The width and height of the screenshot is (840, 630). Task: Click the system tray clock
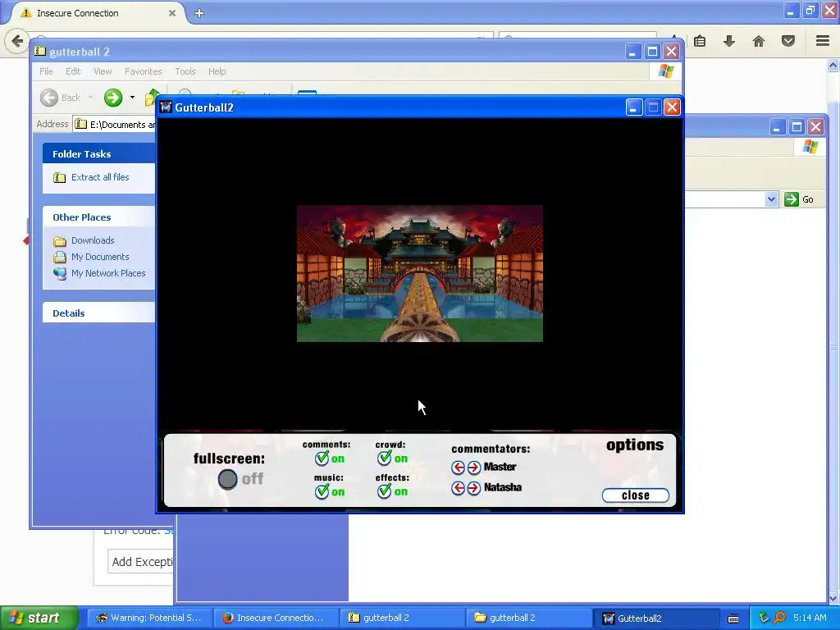810,618
